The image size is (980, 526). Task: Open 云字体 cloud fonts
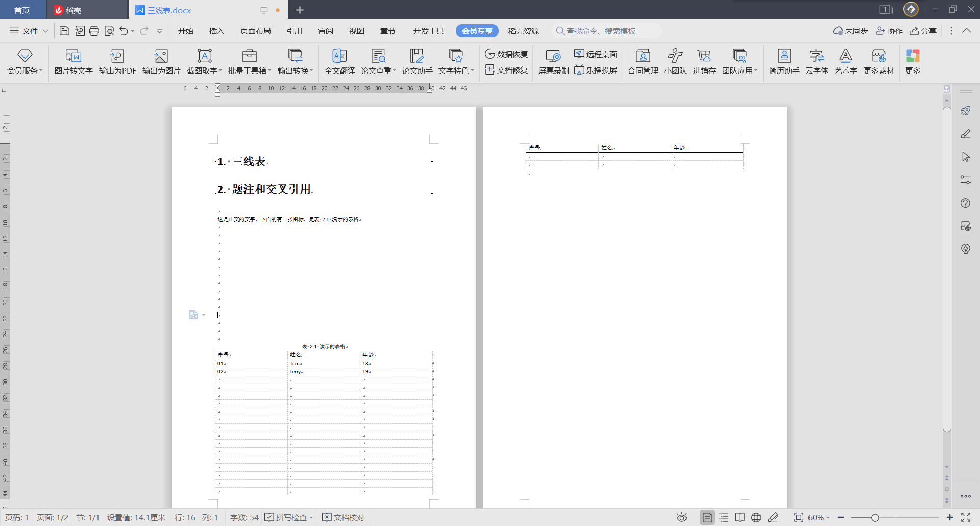pos(817,61)
